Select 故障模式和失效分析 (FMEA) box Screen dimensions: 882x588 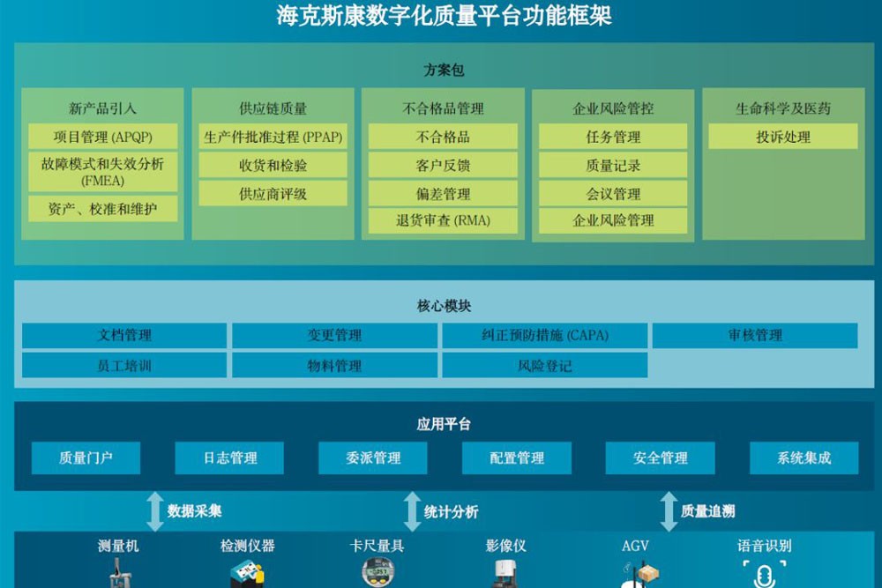103,172
